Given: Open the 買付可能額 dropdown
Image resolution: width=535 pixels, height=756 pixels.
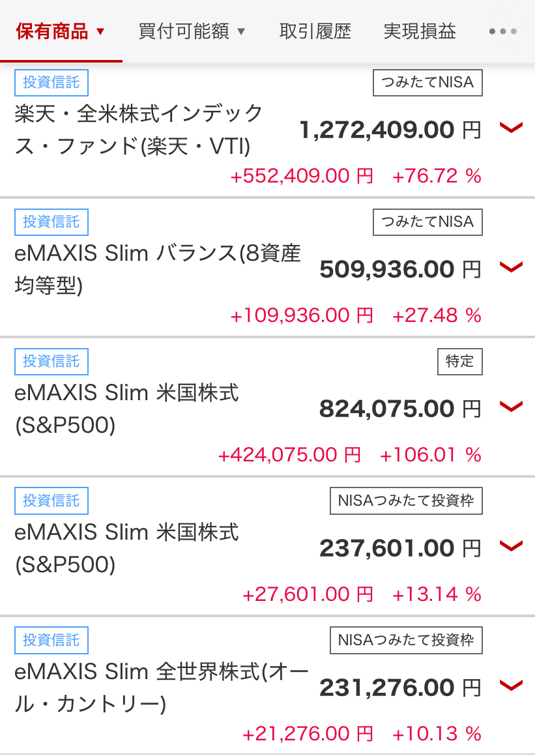Looking at the screenshot, I should (192, 31).
